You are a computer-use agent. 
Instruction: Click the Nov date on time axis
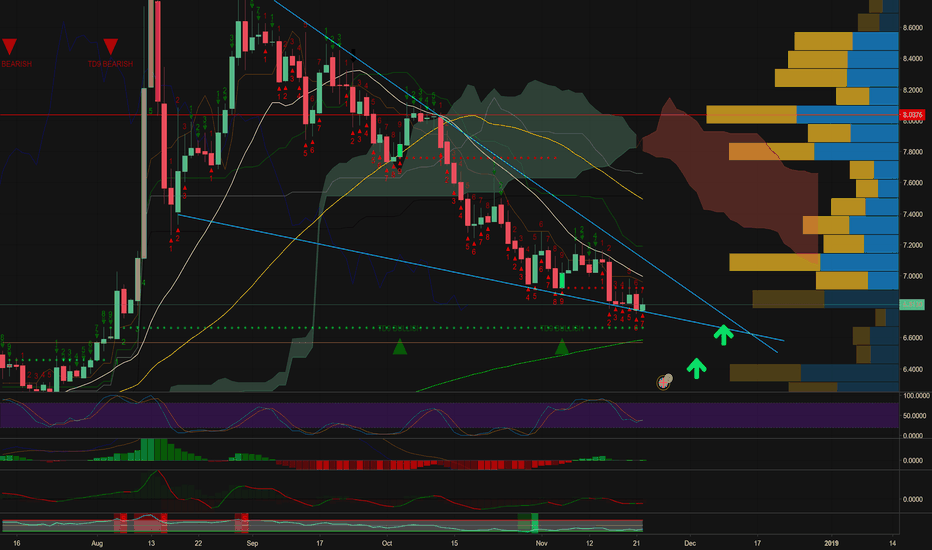tap(541, 543)
